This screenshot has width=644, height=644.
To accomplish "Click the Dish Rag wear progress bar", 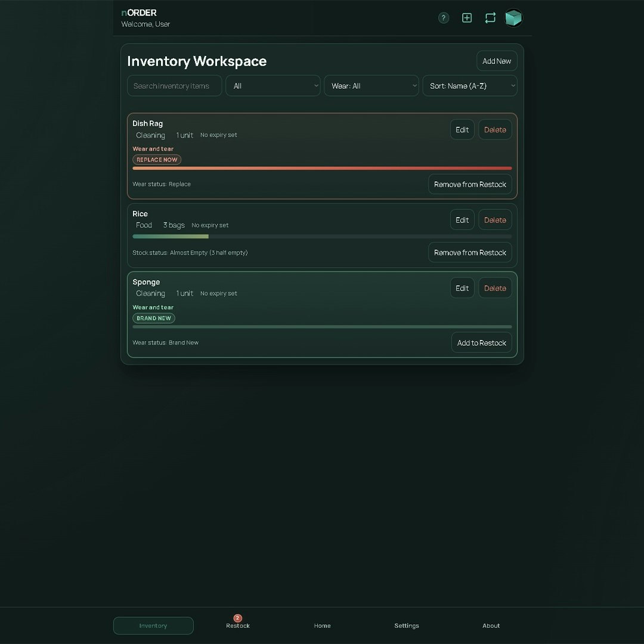I will coord(322,168).
